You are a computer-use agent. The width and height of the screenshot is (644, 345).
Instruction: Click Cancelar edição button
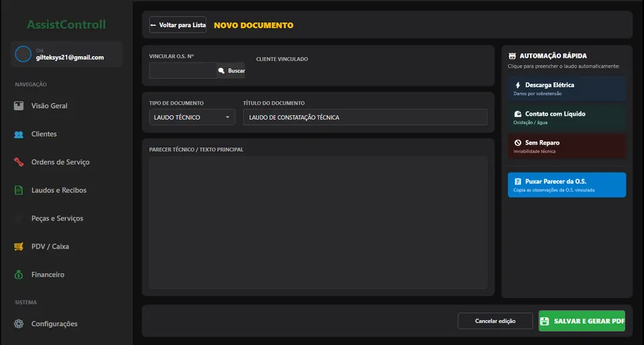click(495, 321)
